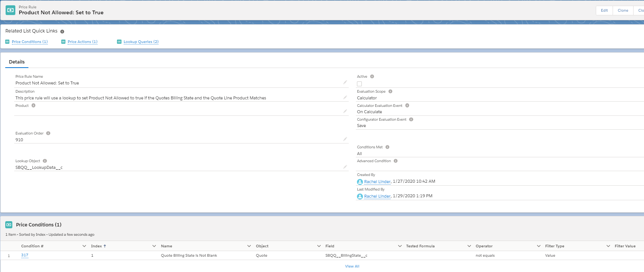Click the icon beside the Price Actions quick link
This screenshot has width=644, height=272.
(63, 41)
